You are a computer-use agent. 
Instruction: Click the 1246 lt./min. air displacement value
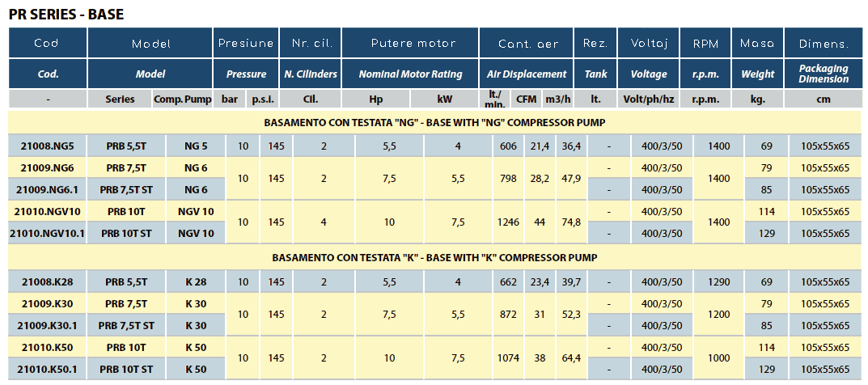(508, 222)
